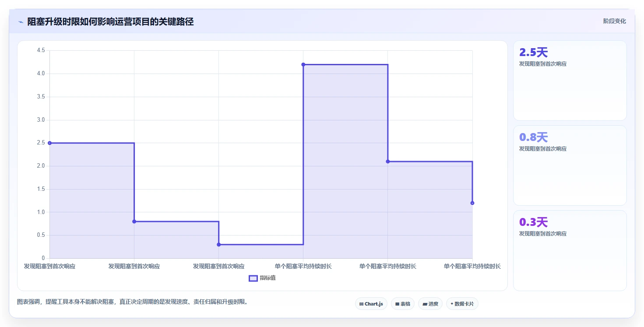This screenshot has width=644, height=327.
Task: Click the Chart.js tag
Action: (x=371, y=304)
